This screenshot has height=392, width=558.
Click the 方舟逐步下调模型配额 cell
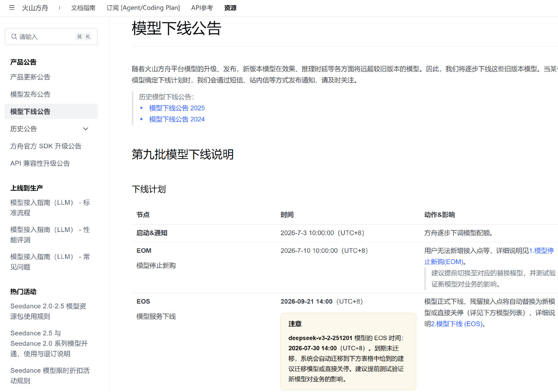coord(459,233)
